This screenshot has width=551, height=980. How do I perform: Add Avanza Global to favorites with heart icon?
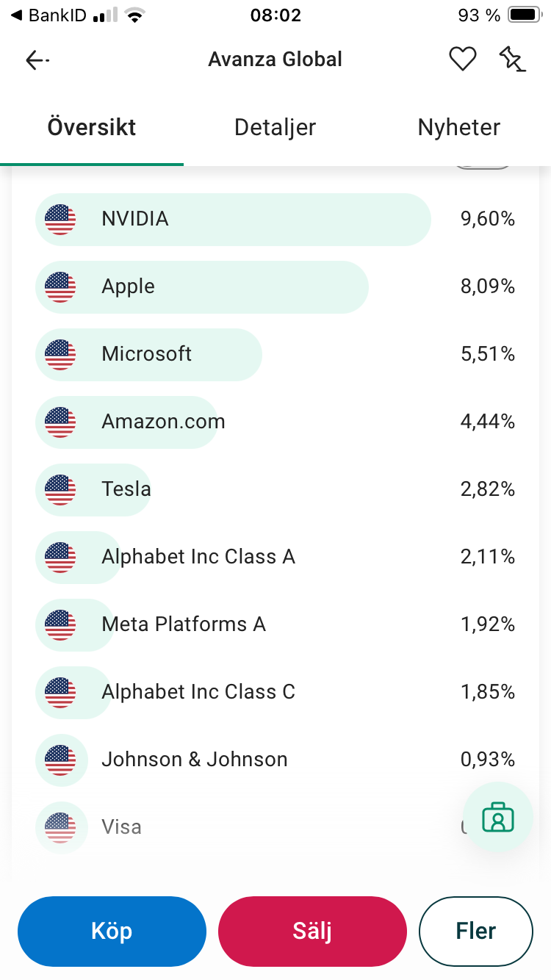[463, 60]
